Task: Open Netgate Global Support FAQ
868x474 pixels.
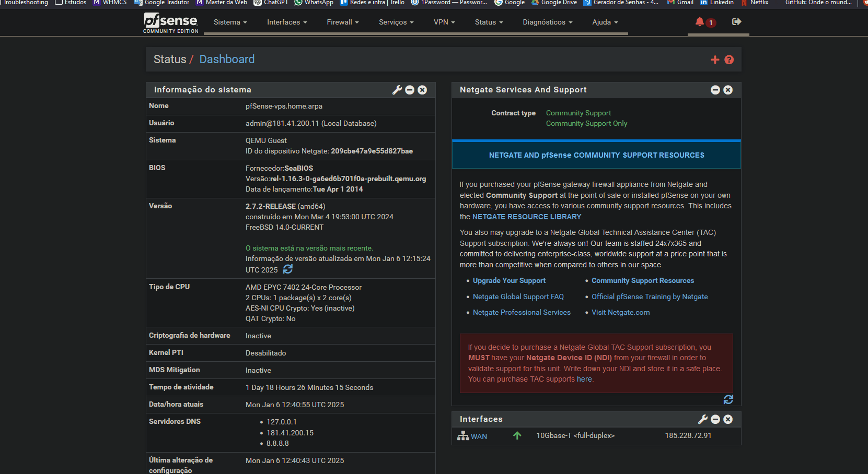Action: coord(518,297)
